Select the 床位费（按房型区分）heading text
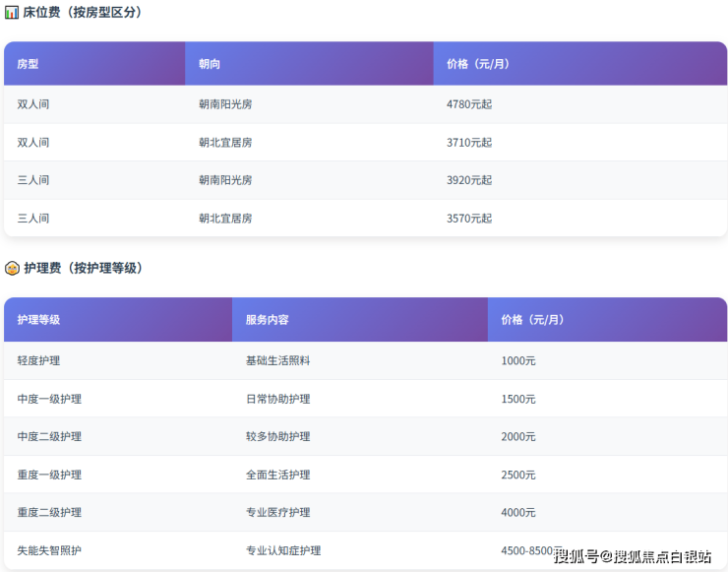 pos(83,13)
